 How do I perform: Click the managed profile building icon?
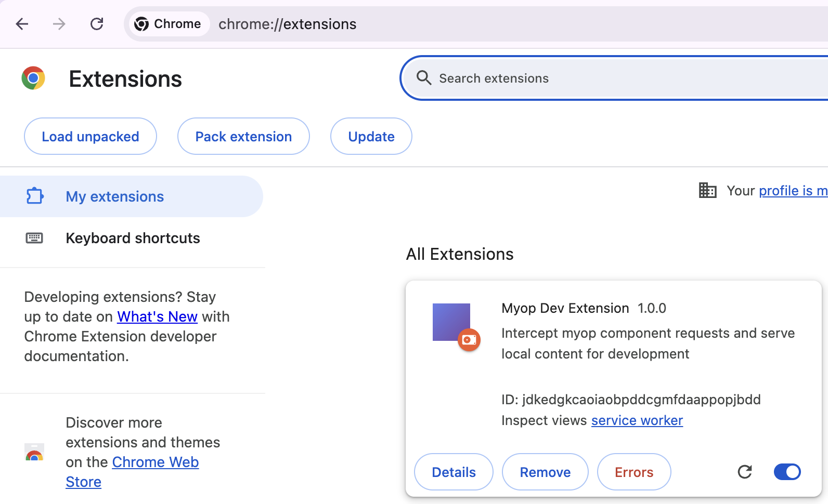coord(707,191)
